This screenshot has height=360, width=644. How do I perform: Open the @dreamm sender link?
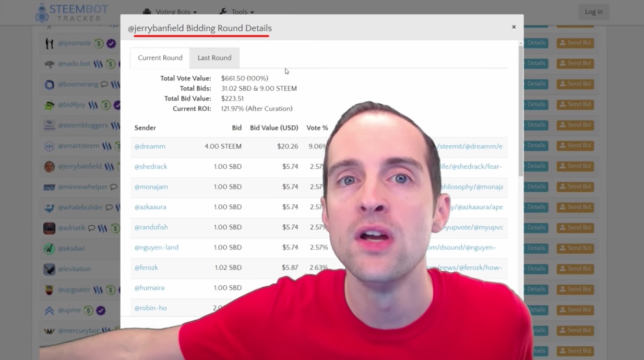(x=150, y=146)
